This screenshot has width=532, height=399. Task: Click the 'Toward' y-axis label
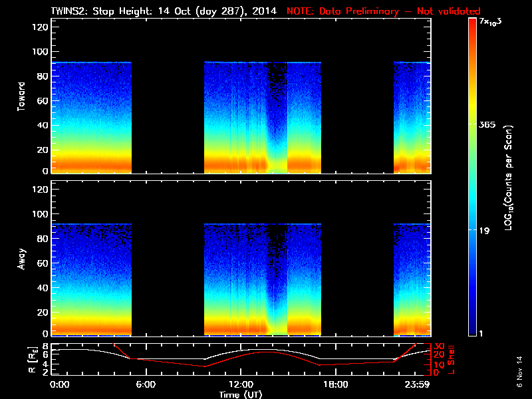tap(21, 96)
